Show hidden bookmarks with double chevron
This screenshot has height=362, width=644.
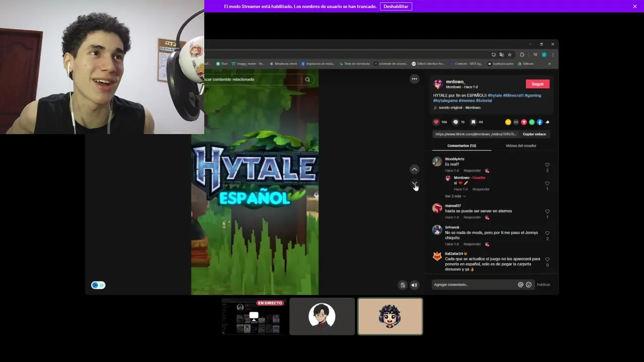[x=549, y=64]
